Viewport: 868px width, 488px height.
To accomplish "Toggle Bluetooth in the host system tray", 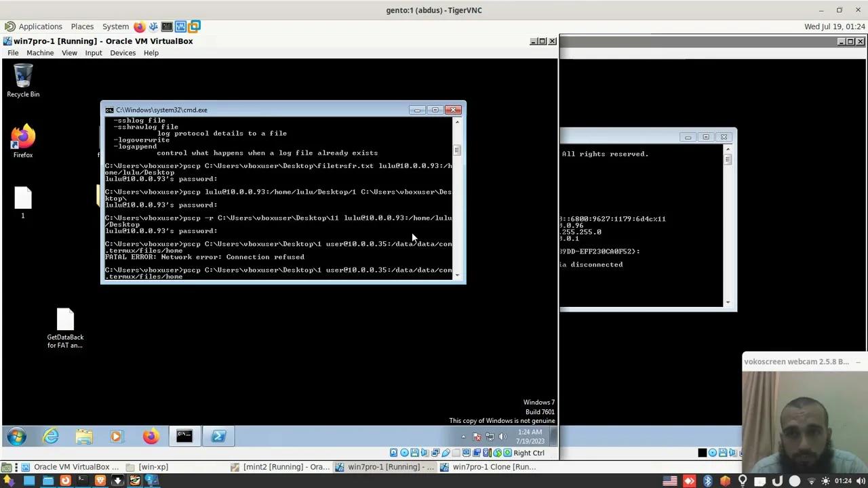I will [707, 481].
